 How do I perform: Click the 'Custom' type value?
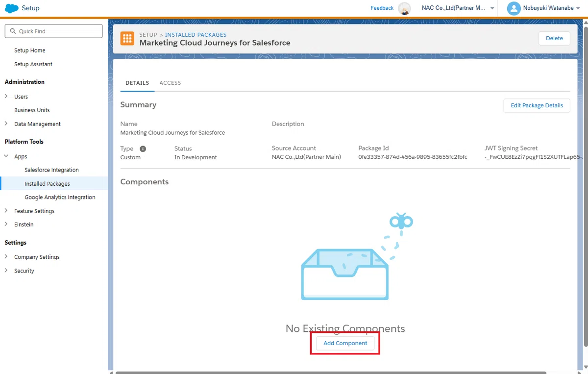click(130, 157)
